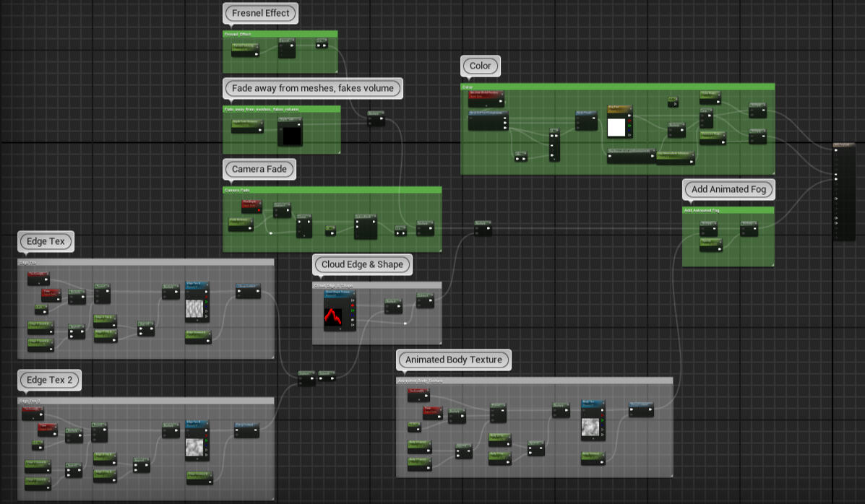The image size is (865, 504).
Task: Click the white color preview in Color group
Action: (x=616, y=128)
